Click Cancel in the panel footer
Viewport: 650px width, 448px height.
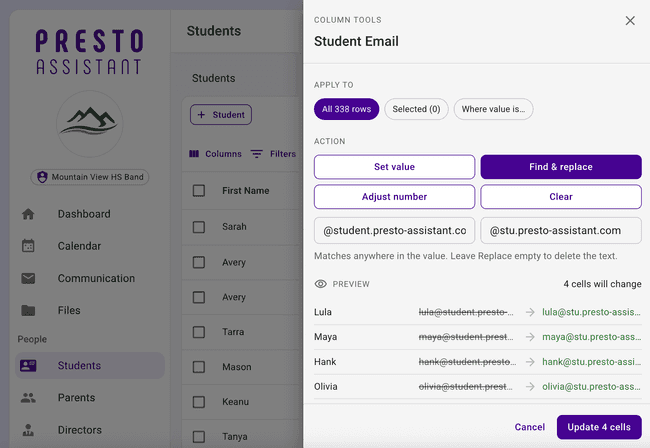pos(529,427)
